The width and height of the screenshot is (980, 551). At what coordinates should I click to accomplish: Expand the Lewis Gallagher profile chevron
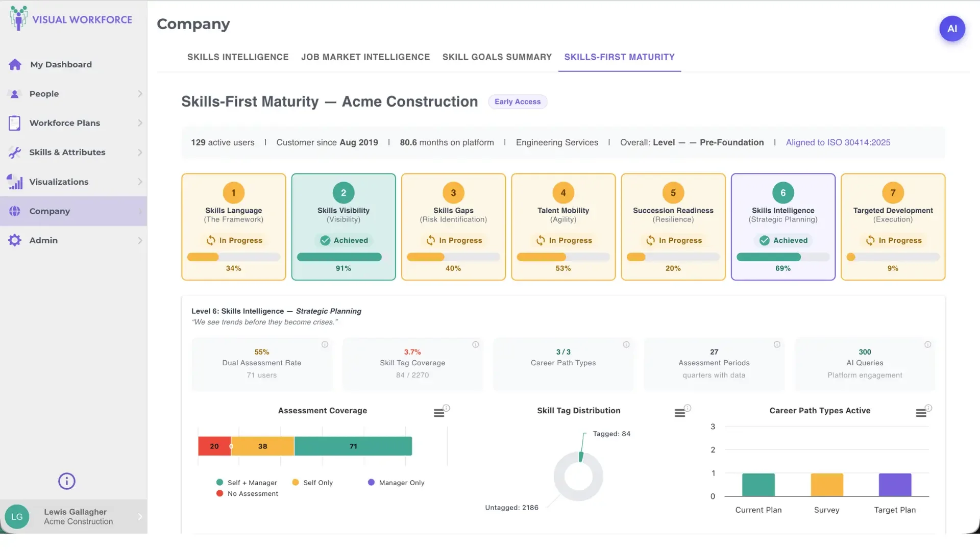pos(140,516)
